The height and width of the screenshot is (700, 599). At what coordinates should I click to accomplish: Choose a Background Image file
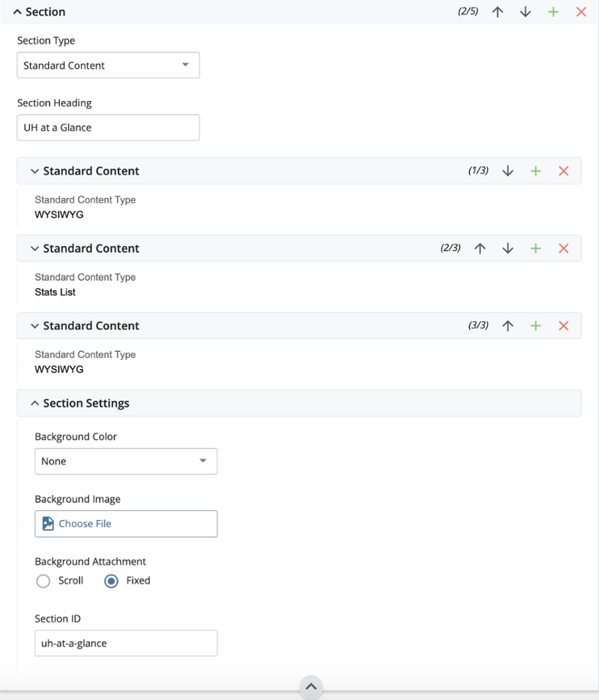coord(126,524)
